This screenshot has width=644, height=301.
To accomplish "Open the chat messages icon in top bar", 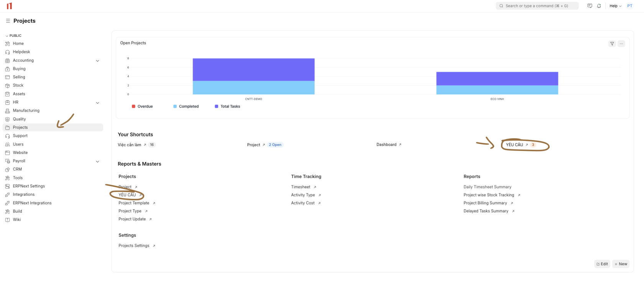I will pyautogui.click(x=590, y=6).
